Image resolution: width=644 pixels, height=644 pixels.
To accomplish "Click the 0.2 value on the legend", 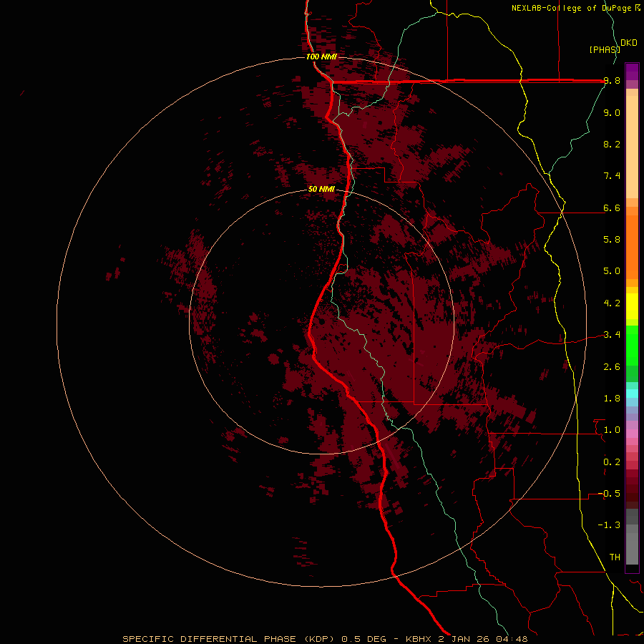I will 612,462.
